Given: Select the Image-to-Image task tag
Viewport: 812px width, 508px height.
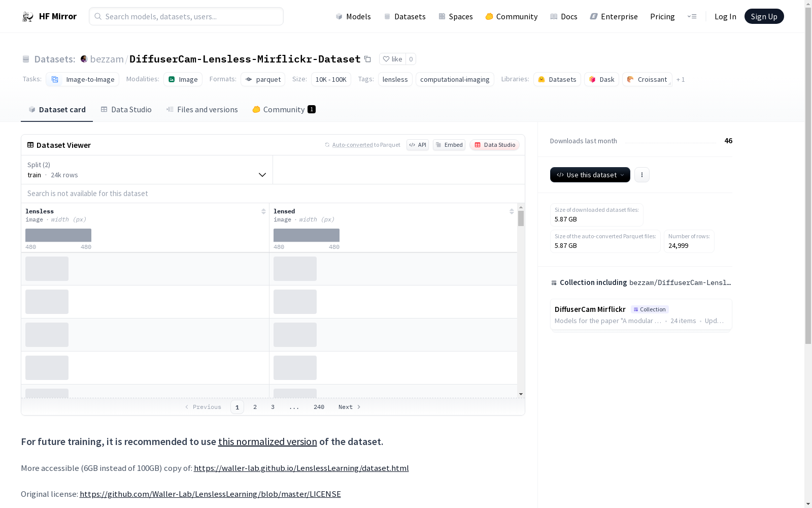Looking at the screenshot, I should (x=82, y=79).
